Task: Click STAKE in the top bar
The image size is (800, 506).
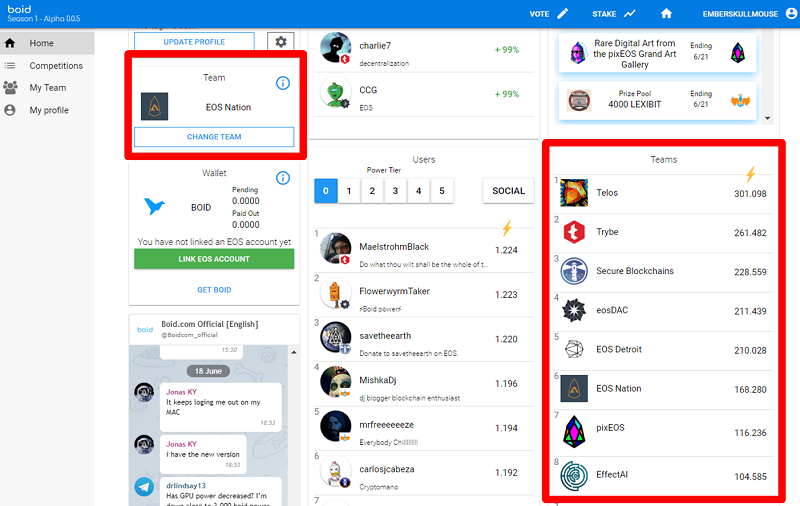Action: click(x=604, y=14)
